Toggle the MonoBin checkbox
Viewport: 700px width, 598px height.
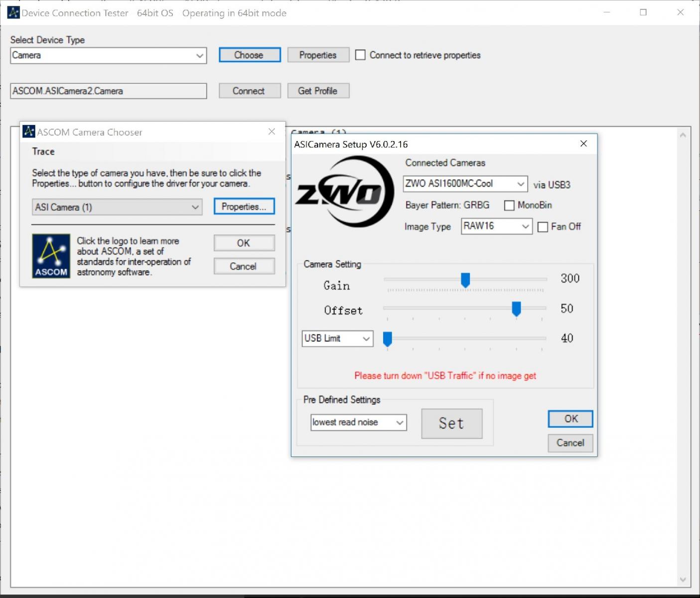point(509,205)
